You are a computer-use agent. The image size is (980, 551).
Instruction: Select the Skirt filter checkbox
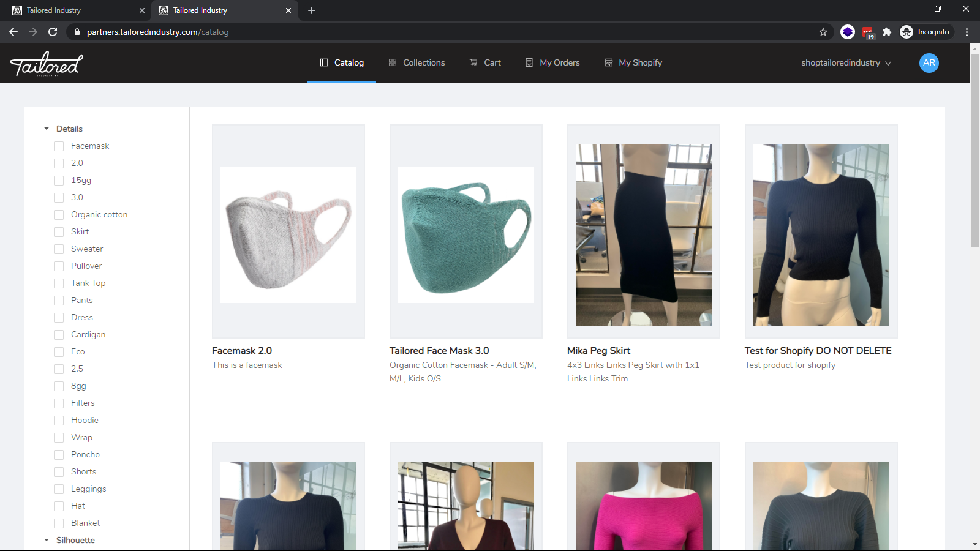(59, 232)
